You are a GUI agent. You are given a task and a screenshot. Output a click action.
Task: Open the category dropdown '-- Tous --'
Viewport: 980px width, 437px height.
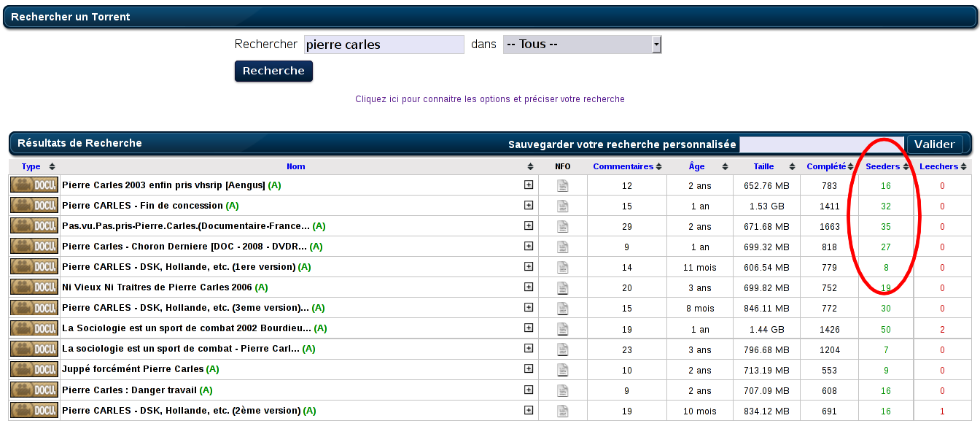click(x=582, y=45)
